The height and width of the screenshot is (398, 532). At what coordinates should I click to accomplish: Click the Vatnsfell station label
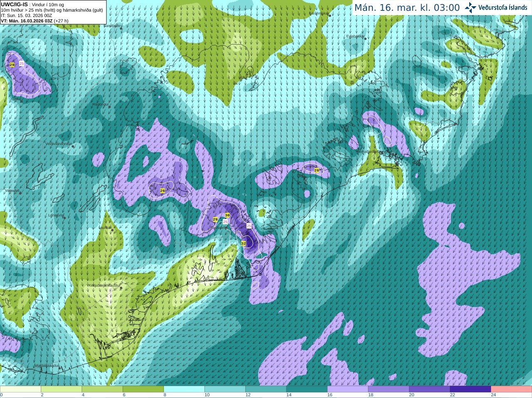coord(12,191)
